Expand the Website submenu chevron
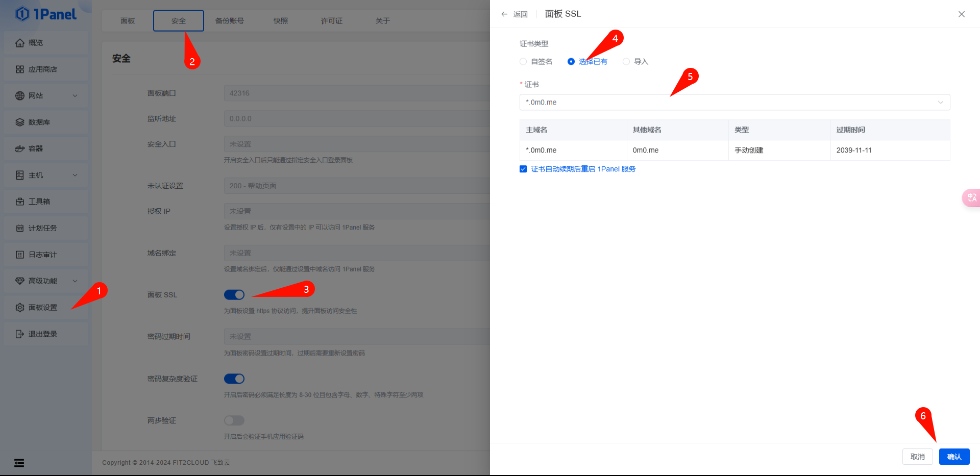The height and width of the screenshot is (476, 980). click(75, 96)
